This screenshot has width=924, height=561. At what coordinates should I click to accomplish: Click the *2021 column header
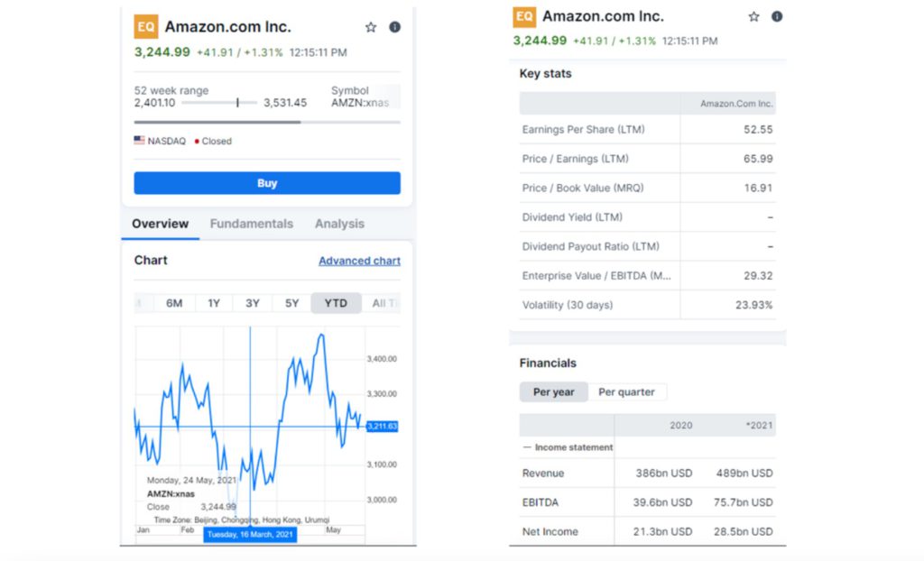tap(759, 426)
